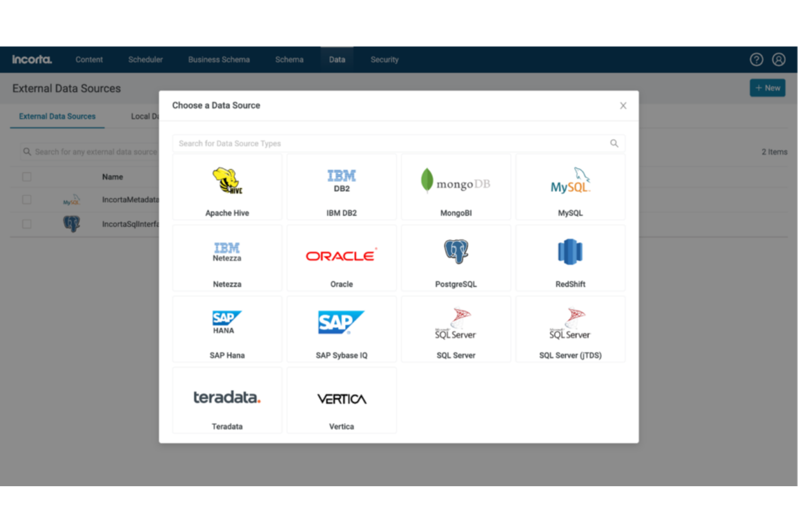Viewport: 798px width, 532px height.
Task: Pick the MongoBI data source tile
Action: coord(456,187)
